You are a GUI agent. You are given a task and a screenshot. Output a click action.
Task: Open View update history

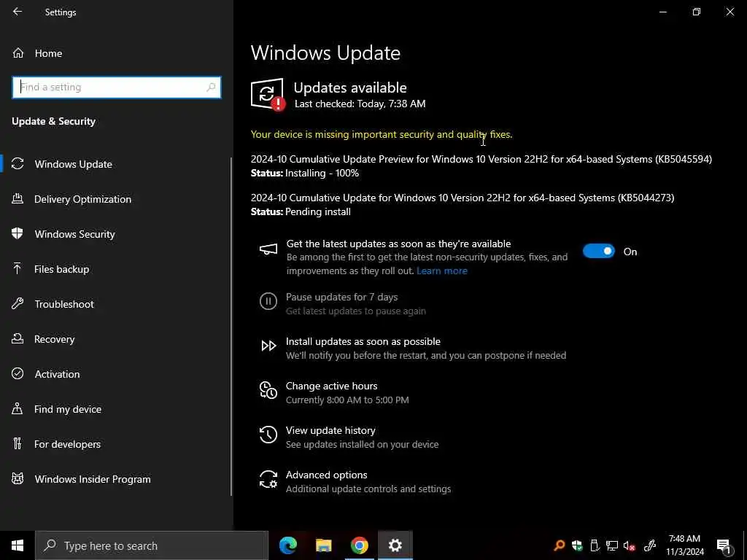330,430
